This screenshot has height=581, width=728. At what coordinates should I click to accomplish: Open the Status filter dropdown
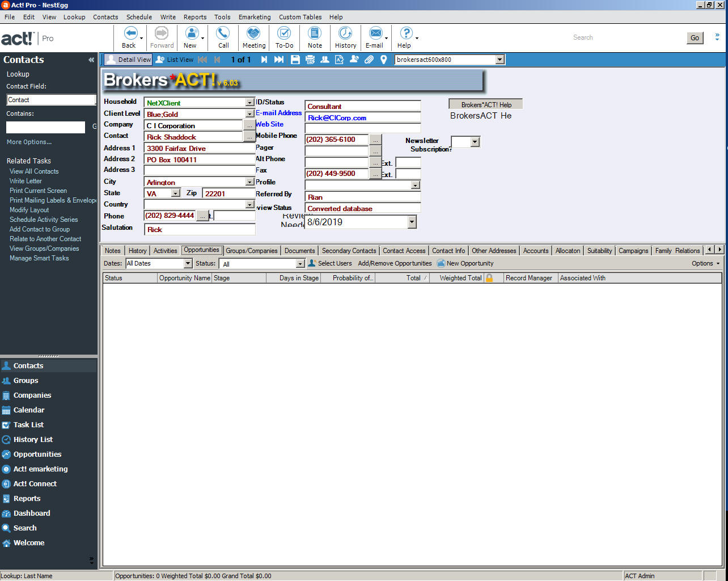[300, 264]
